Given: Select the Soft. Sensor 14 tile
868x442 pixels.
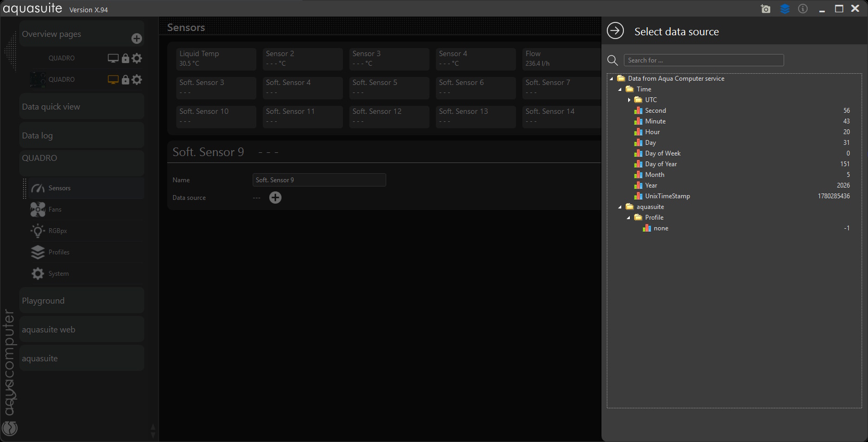Looking at the screenshot, I should tap(562, 117).
